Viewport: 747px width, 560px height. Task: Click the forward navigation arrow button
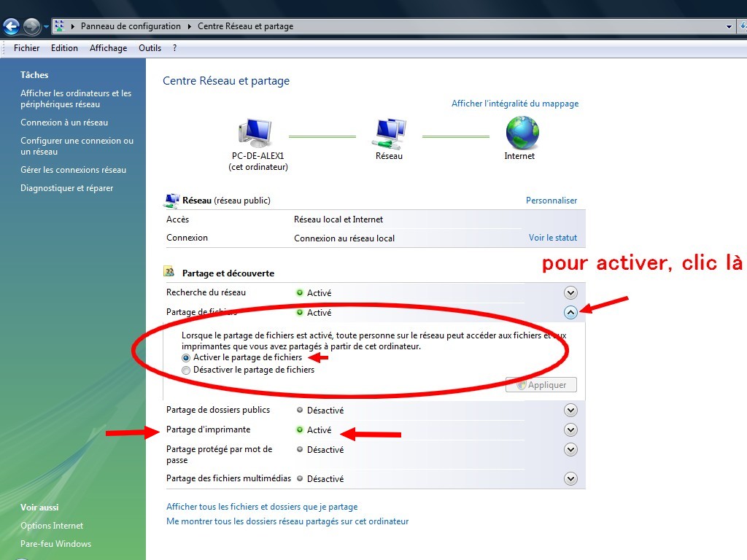[31, 27]
